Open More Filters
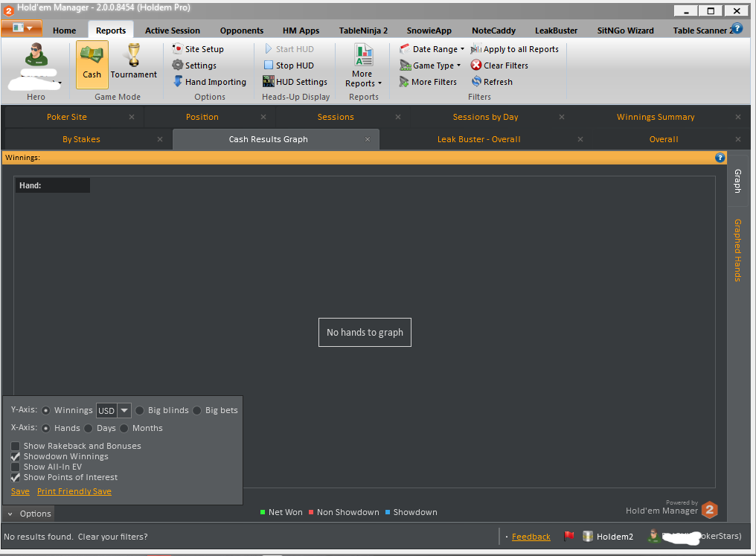 (x=428, y=81)
